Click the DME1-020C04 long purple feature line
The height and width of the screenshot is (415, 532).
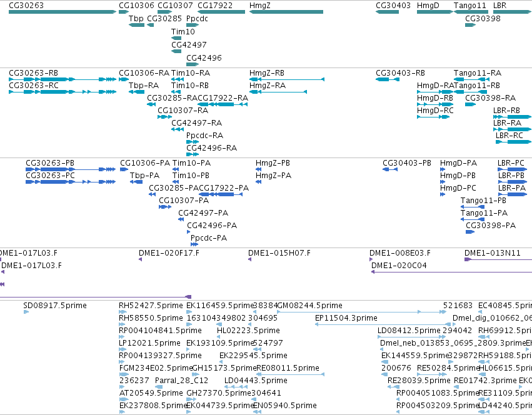click(451, 272)
